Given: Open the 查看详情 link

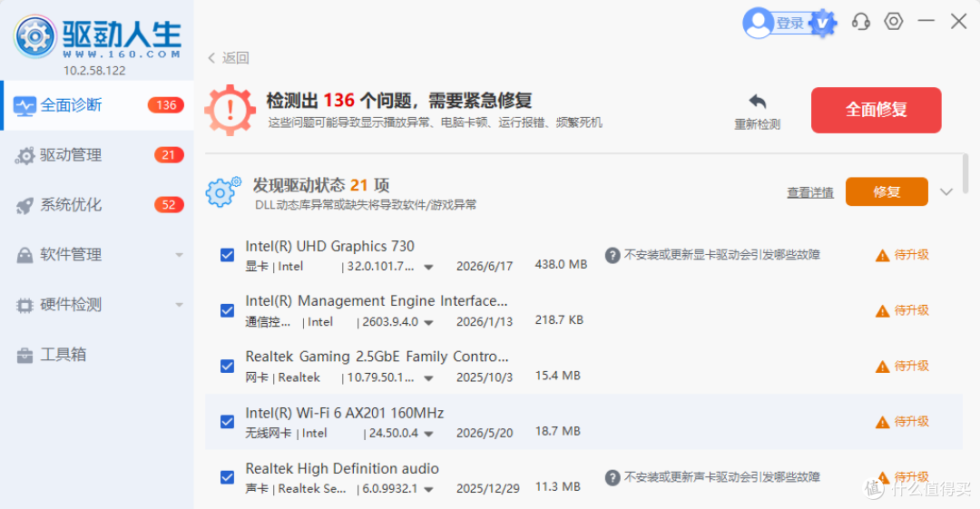Looking at the screenshot, I should pyautogui.click(x=810, y=192).
